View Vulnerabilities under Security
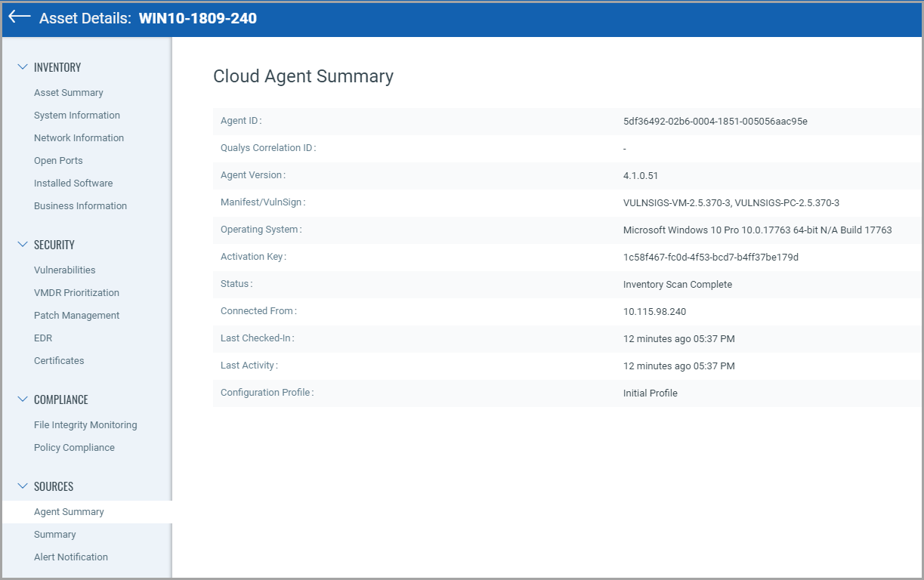This screenshot has width=924, height=580. pyautogui.click(x=65, y=270)
